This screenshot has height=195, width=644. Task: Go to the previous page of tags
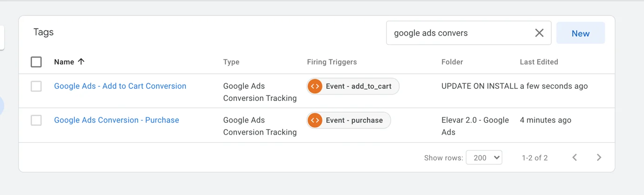point(574,158)
